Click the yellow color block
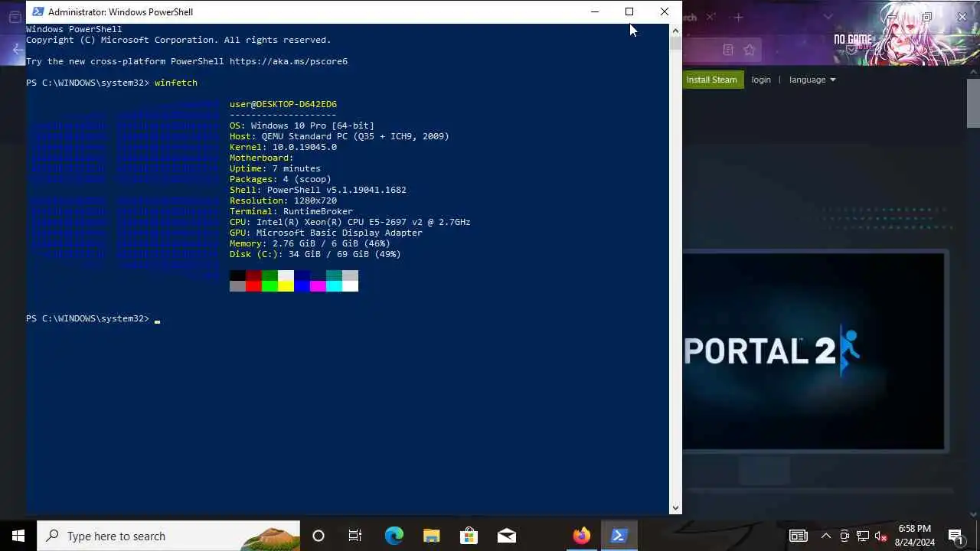This screenshot has height=551, width=980. (x=286, y=286)
